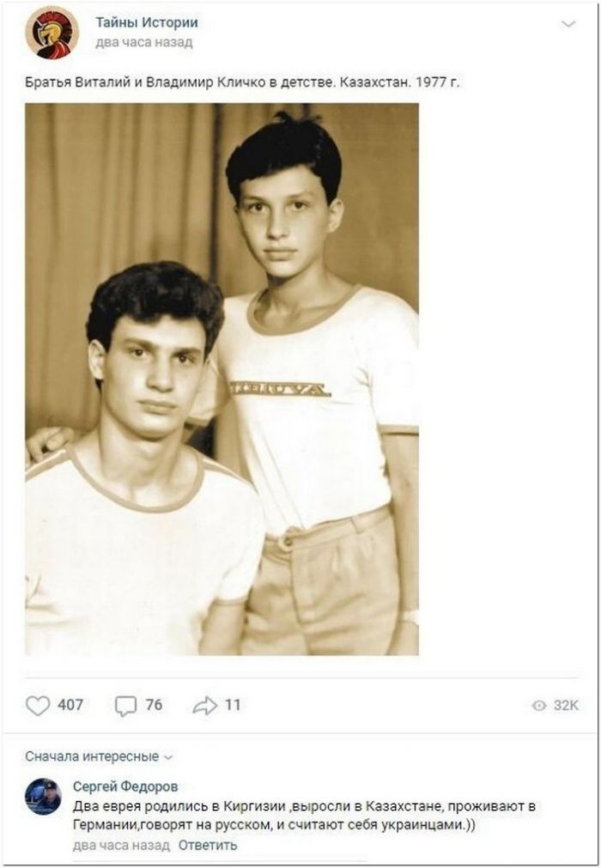Screen dimensions: 601x868
Task: Click the post timestamp два часа назад
Action: pyautogui.click(x=144, y=43)
